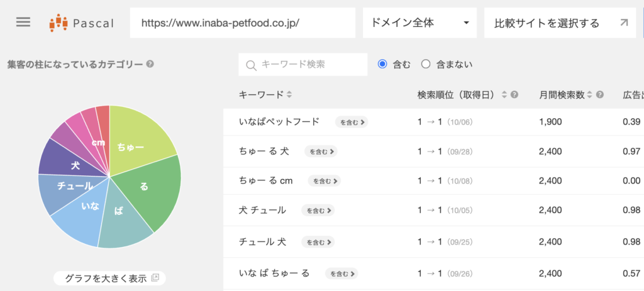This screenshot has width=644, height=291.
Task: Click the URL input field
Action: [243, 23]
